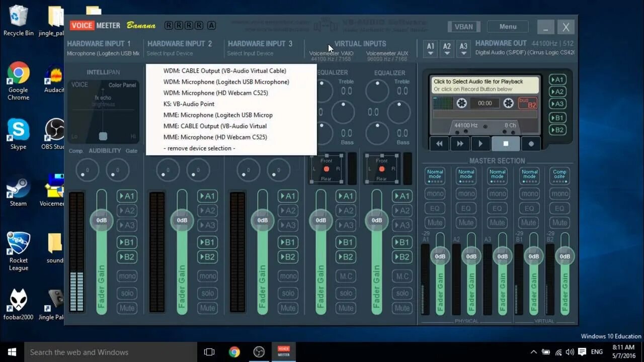Mute the Voicemeeter AUX strip

coord(402,308)
